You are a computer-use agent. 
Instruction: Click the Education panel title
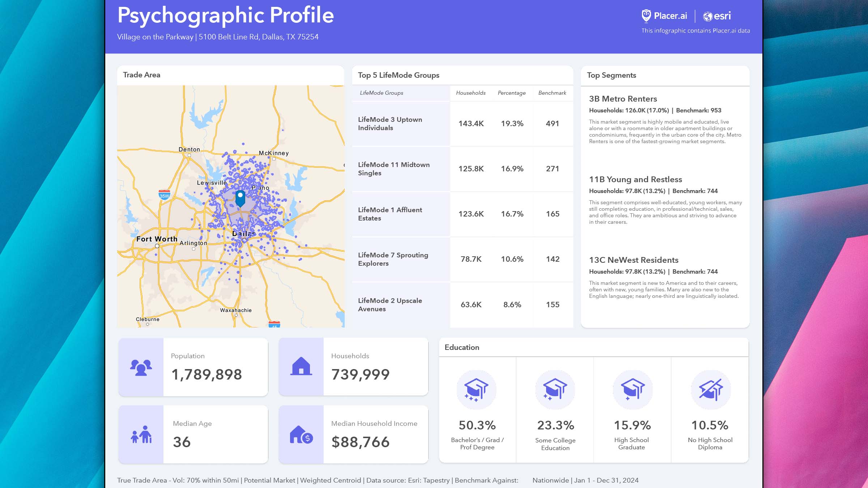[x=461, y=347]
